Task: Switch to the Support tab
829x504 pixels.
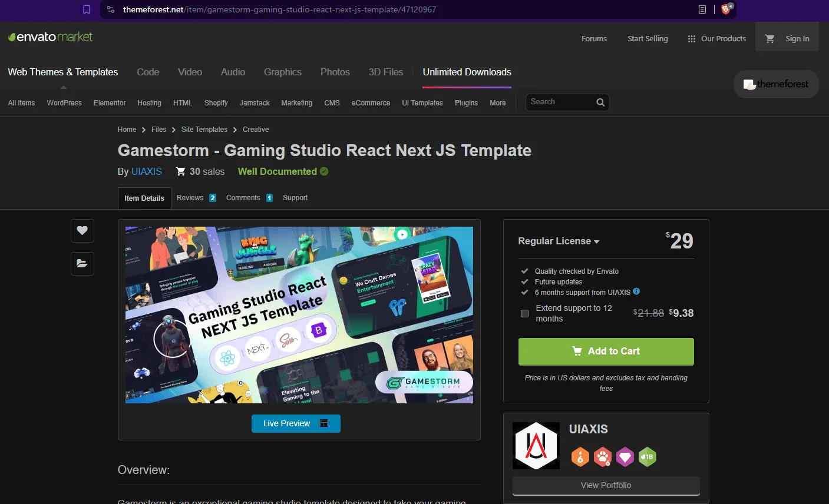Action: (295, 198)
